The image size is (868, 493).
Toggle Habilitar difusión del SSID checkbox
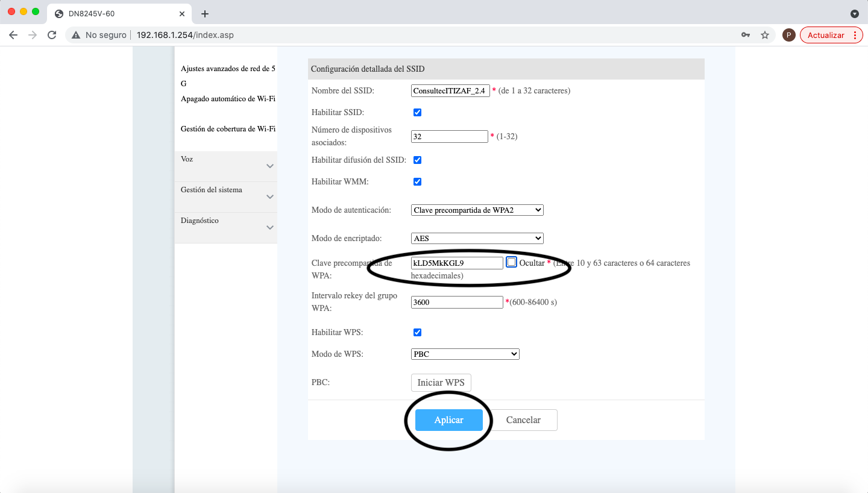click(x=417, y=160)
